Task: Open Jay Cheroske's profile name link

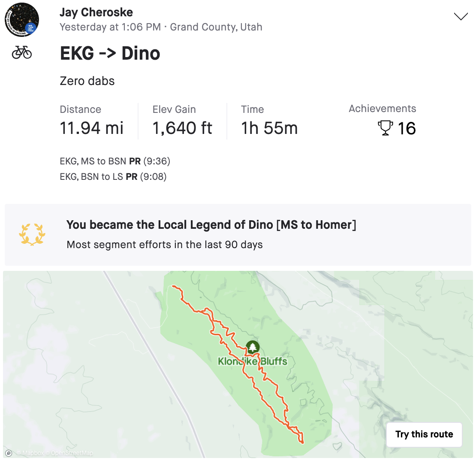Action: point(96,12)
